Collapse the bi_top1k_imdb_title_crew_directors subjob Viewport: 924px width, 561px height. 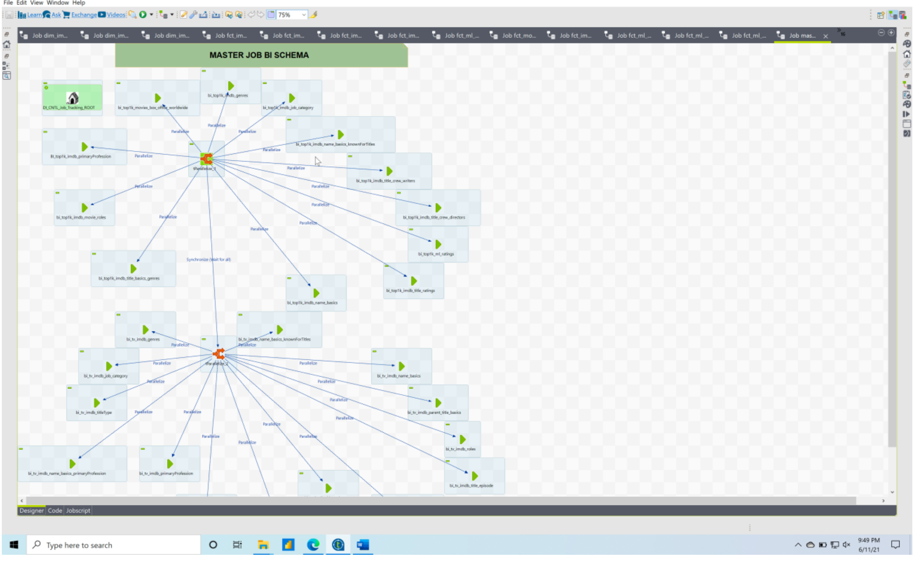pos(399,193)
